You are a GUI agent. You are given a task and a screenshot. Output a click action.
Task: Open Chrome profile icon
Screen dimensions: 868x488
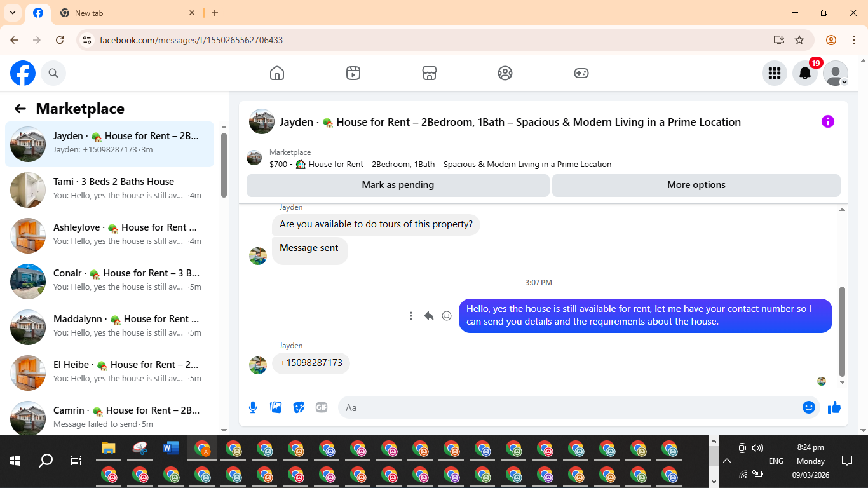831,40
